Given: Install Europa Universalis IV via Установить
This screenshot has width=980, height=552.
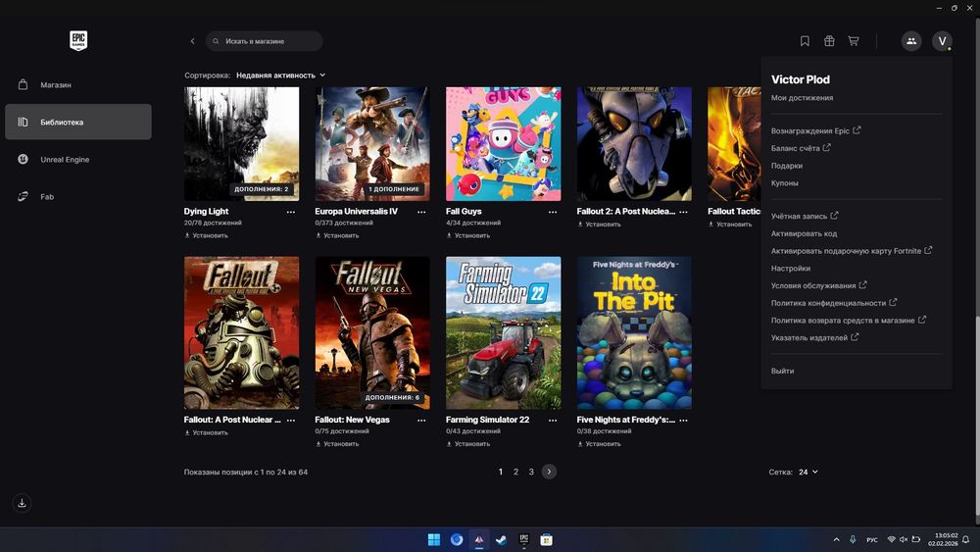Looking at the screenshot, I should [x=337, y=235].
